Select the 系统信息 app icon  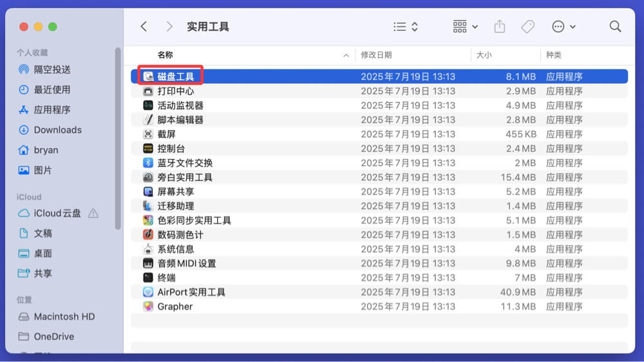pyautogui.click(x=148, y=249)
